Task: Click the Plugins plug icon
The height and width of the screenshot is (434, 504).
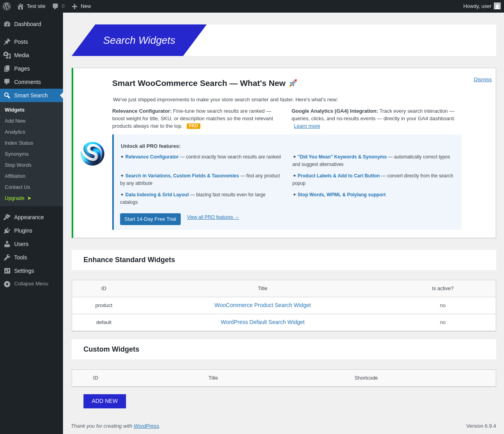Action: click(x=7, y=231)
